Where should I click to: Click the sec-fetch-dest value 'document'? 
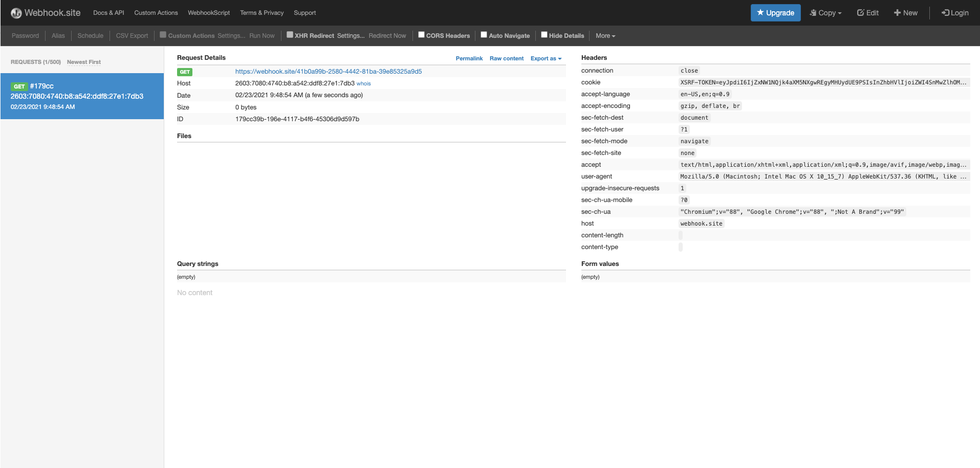tap(694, 118)
